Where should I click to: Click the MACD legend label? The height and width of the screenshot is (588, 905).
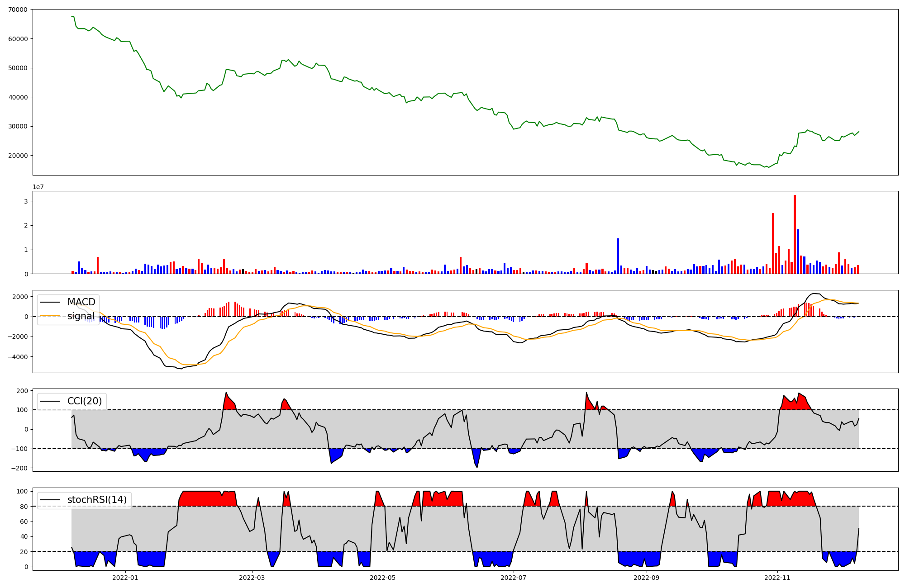coord(81,302)
